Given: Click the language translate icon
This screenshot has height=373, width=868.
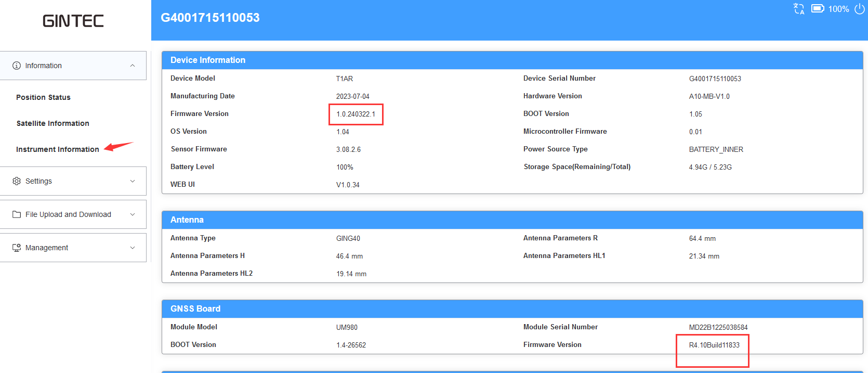Looking at the screenshot, I should click(799, 9).
